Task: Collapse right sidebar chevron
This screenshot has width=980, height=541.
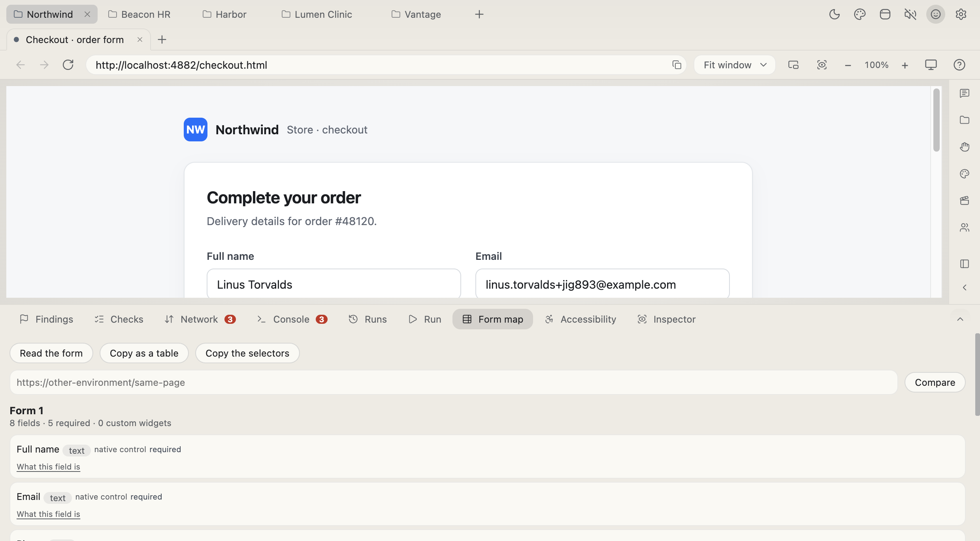Action: (x=964, y=287)
